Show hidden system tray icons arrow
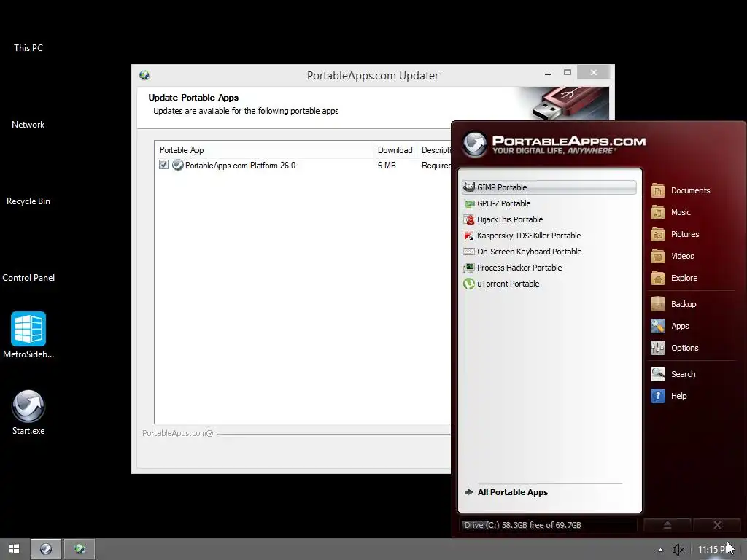This screenshot has height=560, width=747. tap(660, 550)
